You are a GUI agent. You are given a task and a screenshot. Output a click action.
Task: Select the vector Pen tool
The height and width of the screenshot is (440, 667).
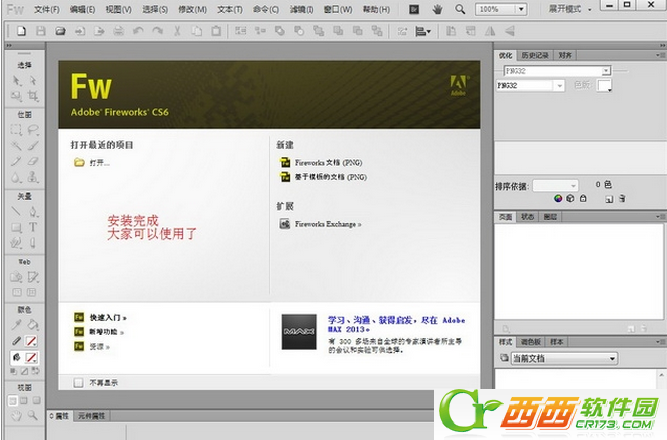33,211
